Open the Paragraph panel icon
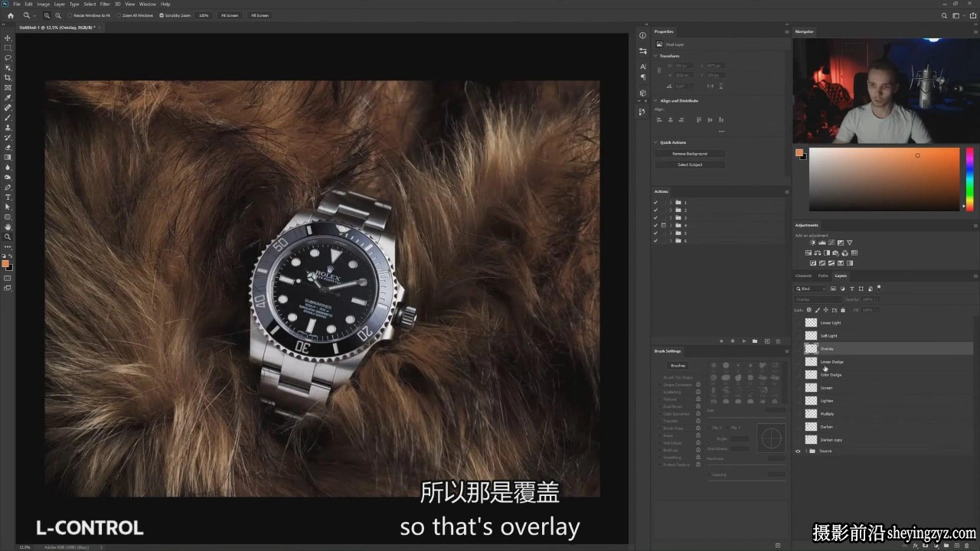 pyautogui.click(x=642, y=77)
